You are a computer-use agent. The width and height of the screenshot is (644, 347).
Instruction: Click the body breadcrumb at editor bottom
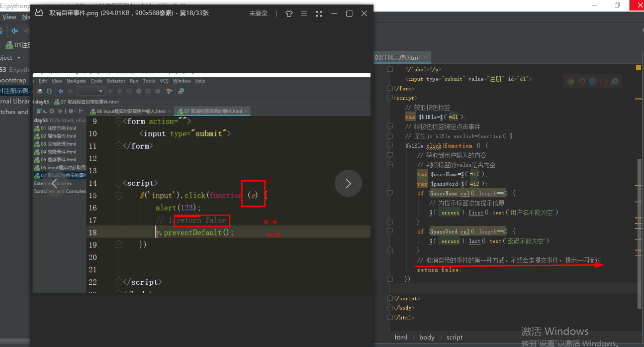(x=427, y=337)
